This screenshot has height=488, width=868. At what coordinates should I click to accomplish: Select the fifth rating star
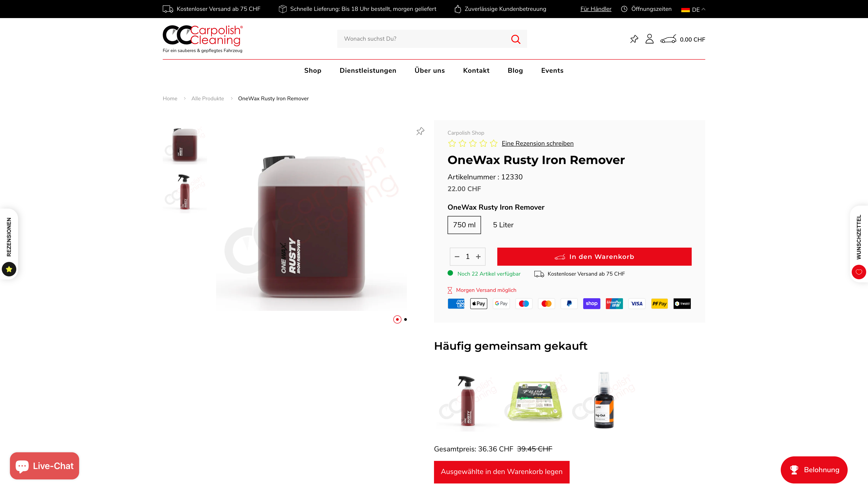(494, 143)
